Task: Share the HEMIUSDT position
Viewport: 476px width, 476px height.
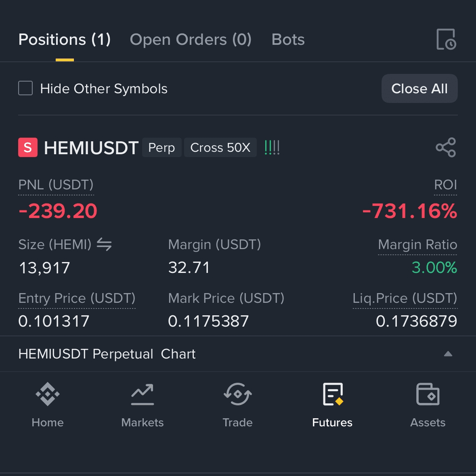Action: click(446, 147)
